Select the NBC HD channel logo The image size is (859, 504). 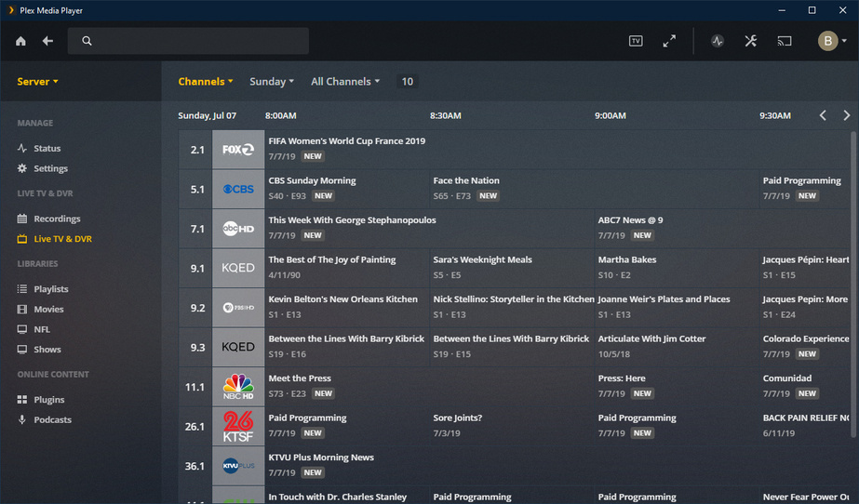[238, 387]
